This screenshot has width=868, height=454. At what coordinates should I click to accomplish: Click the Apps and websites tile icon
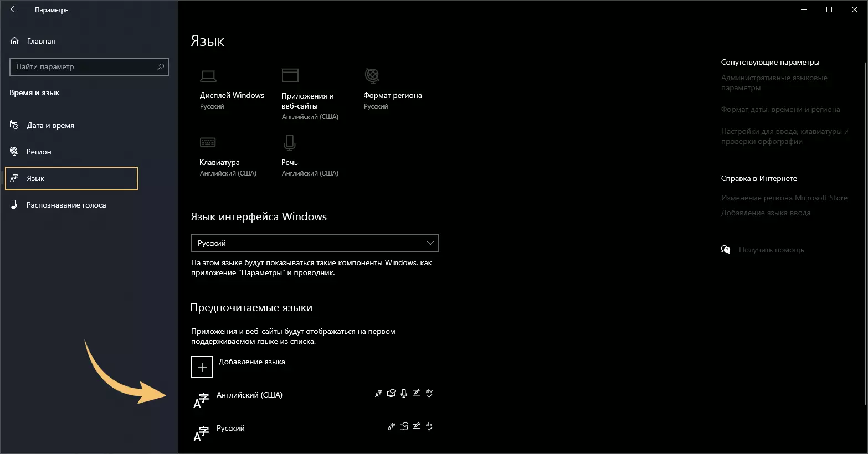290,75
